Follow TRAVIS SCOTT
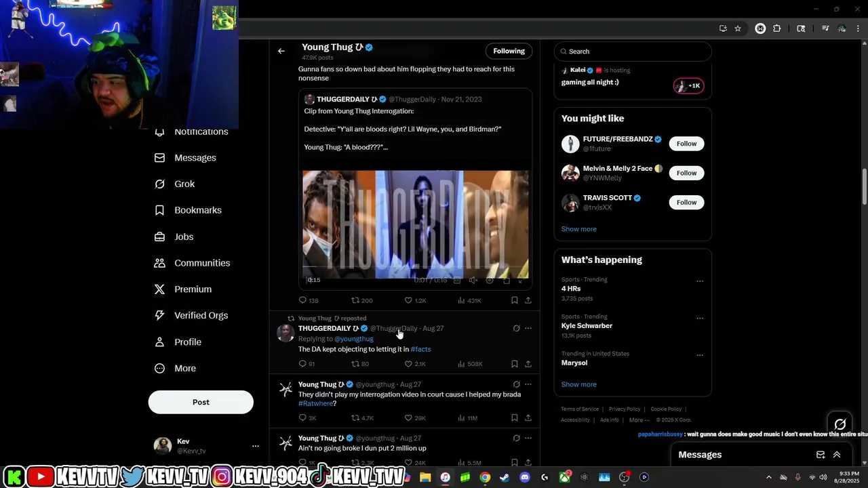868x488 pixels. [686, 202]
